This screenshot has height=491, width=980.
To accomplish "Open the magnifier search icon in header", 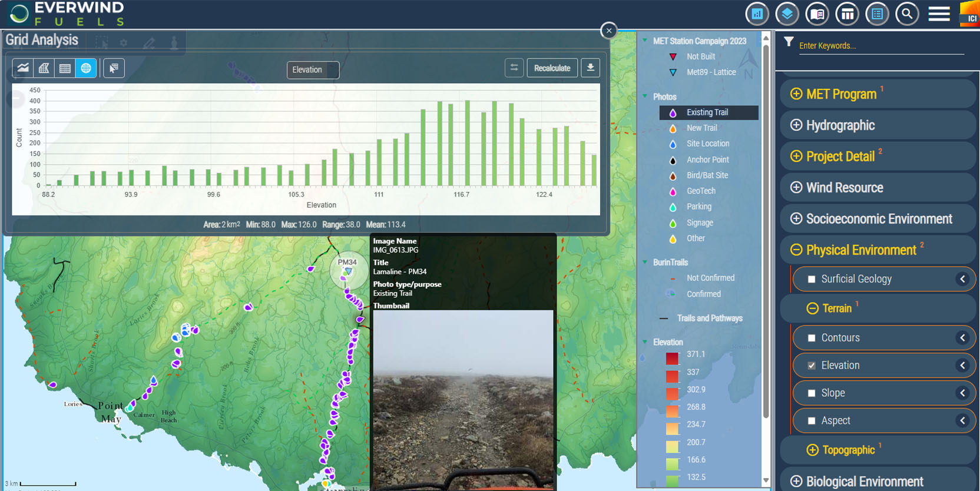I will 907,14.
